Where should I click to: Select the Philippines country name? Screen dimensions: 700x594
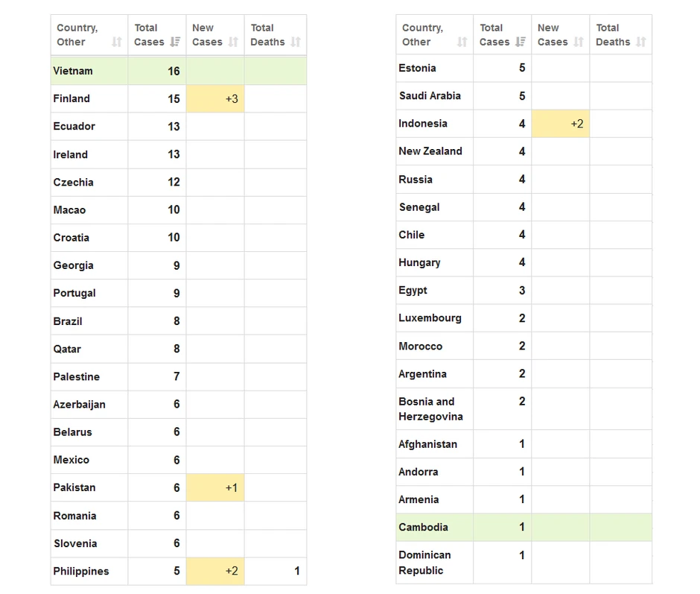(x=81, y=572)
